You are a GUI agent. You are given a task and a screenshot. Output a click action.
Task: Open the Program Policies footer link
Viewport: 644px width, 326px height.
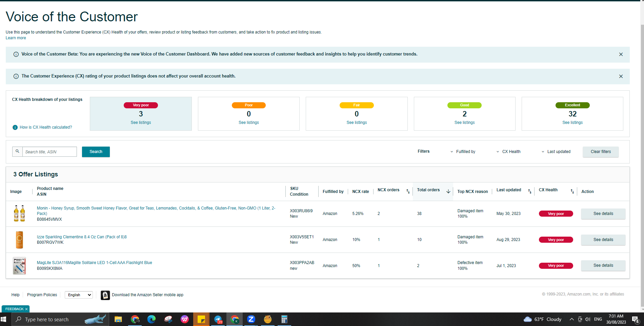tap(42, 295)
